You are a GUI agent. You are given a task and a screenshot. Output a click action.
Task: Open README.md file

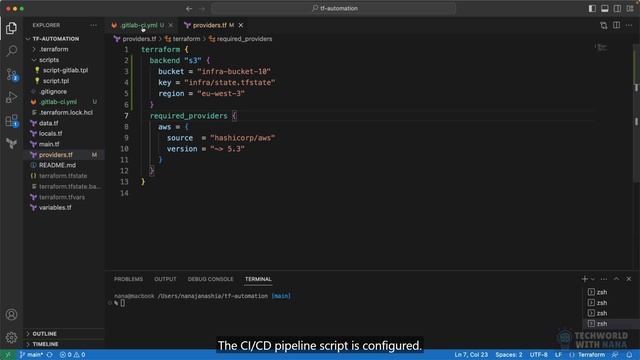57,165
